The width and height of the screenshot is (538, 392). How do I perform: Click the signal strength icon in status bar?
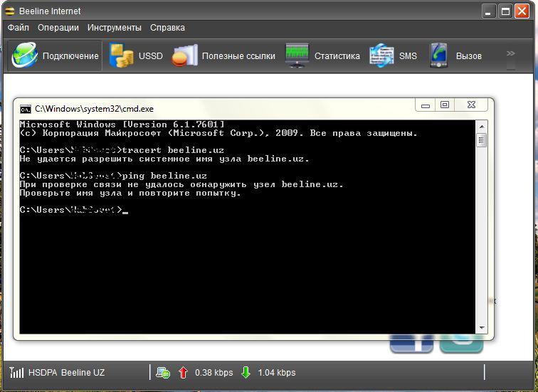pos(16,372)
